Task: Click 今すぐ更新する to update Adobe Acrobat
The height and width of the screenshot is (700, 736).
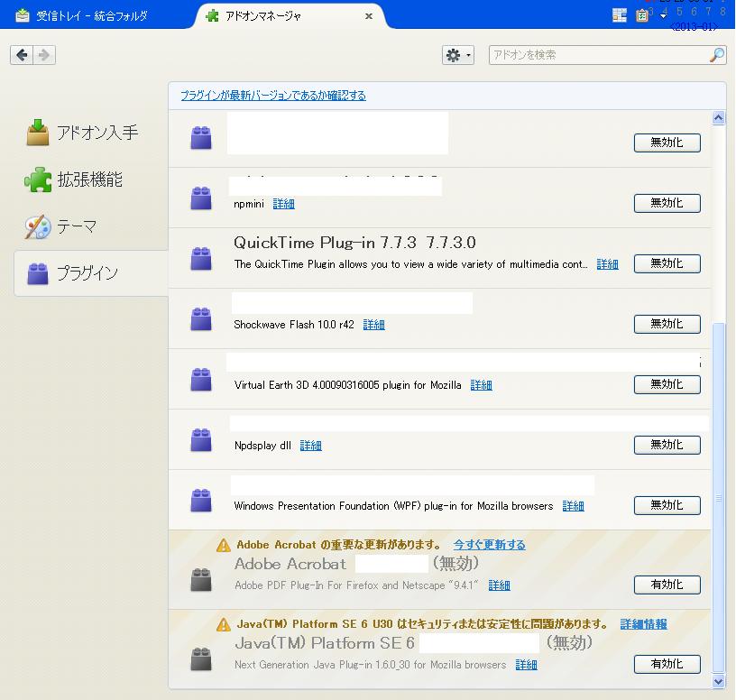Action: (x=489, y=545)
